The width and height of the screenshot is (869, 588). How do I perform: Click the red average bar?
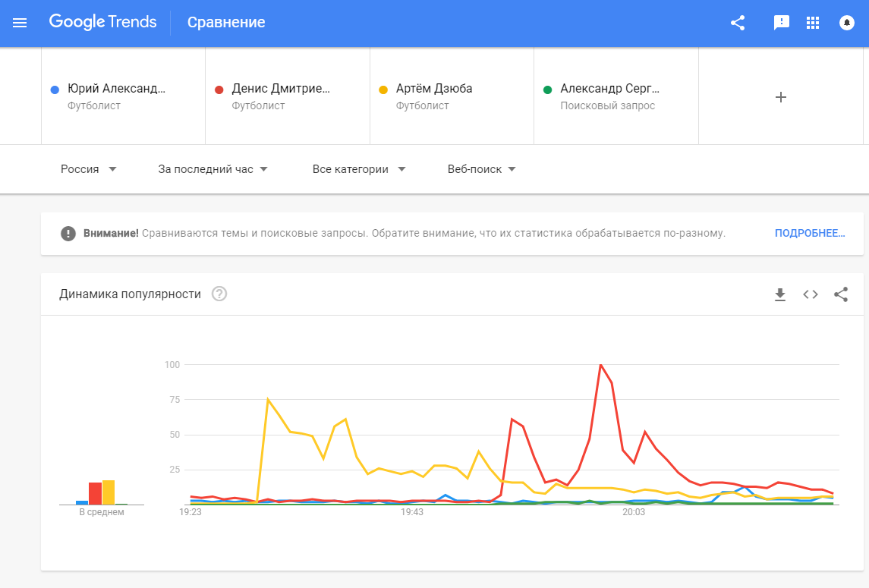coord(95,493)
